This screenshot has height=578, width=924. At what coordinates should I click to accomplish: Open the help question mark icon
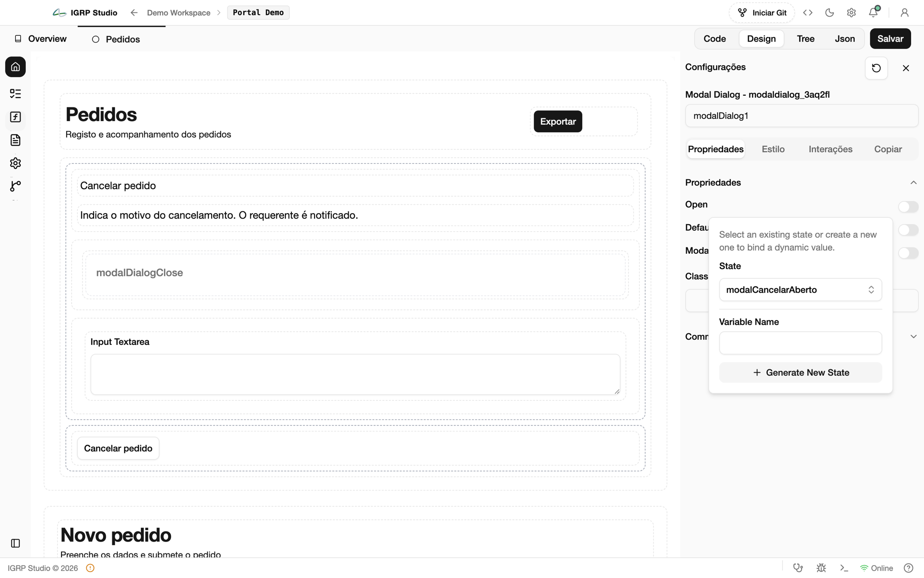tap(908, 568)
